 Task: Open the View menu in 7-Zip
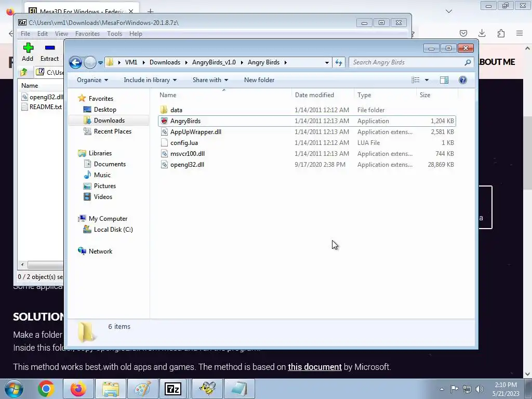[61, 34]
